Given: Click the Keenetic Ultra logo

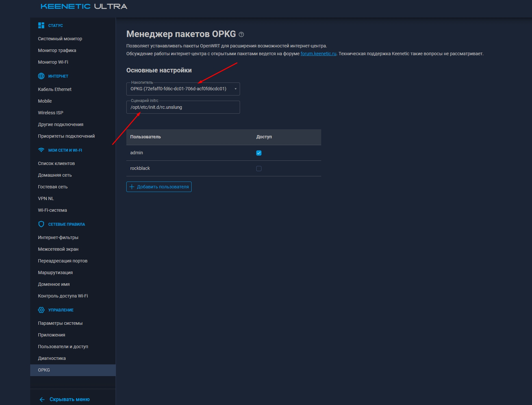Looking at the screenshot, I should click(83, 6).
